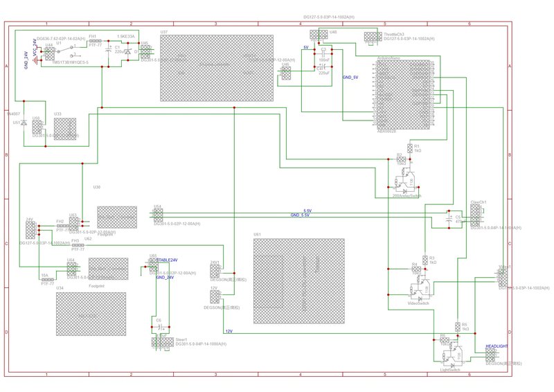This screenshot has height=392, width=554.
Task: Click the GND_5.5V net label
Action: [300, 215]
